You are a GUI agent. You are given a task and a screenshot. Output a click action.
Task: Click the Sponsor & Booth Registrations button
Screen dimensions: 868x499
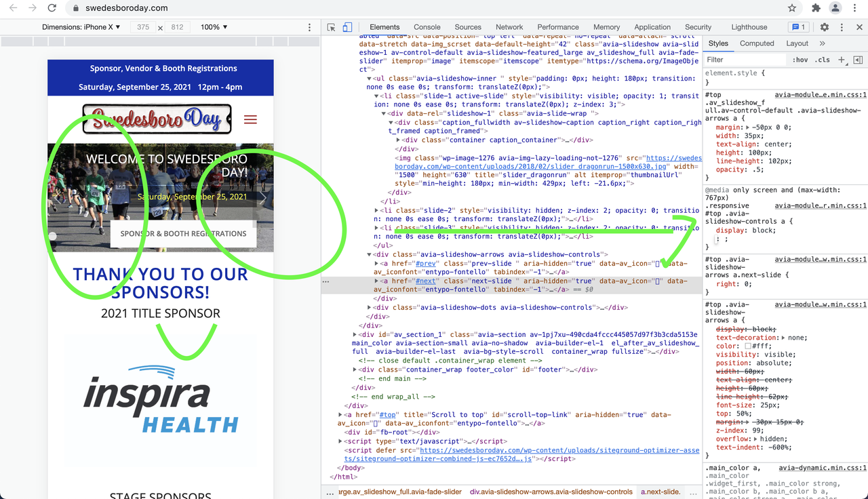(184, 233)
